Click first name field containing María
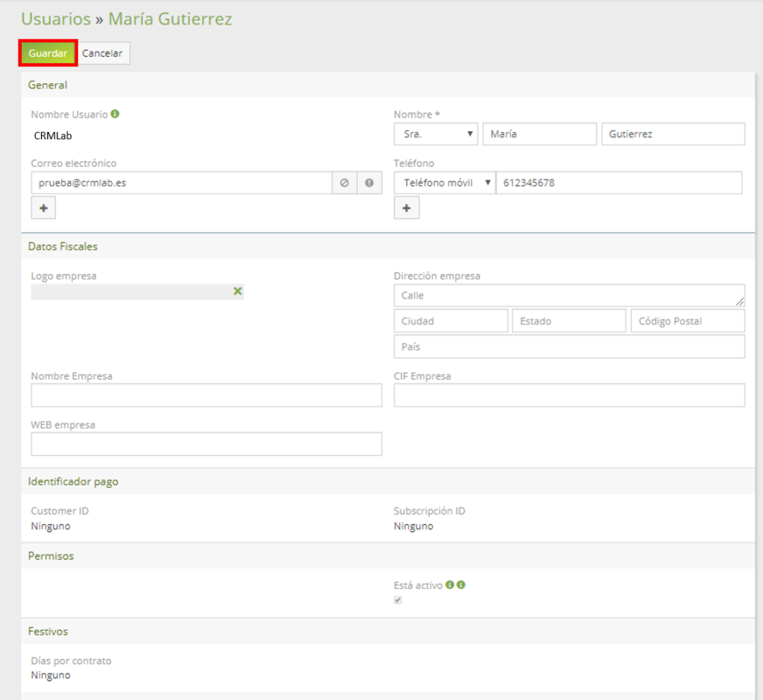 point(539,134)
